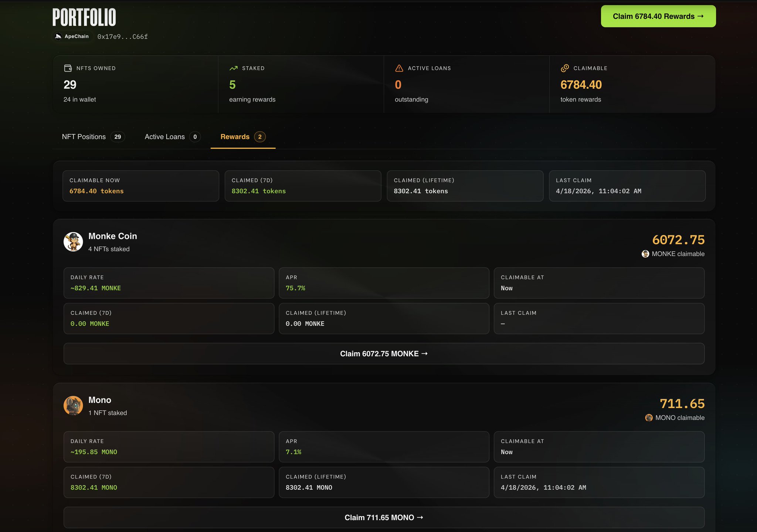Click small MONO token icon beside claimable
757x532 pixels.
tap(649, 418)
